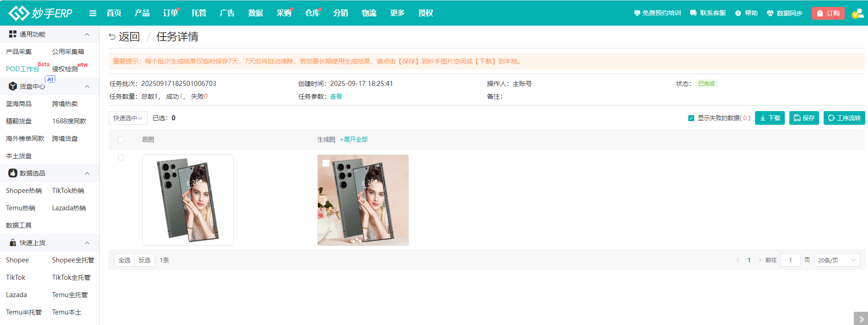
Task: Expand the bottom-right double-chevron panel icon
Action: [861, 319]
